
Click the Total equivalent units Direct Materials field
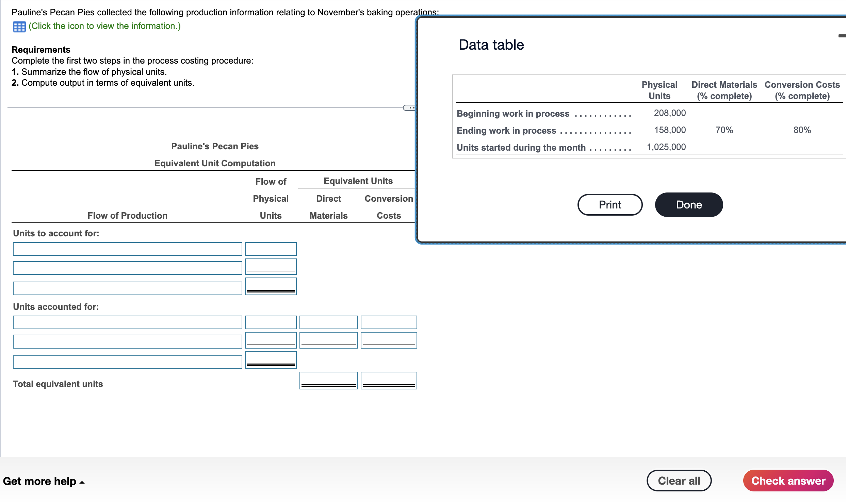point(328,380)
